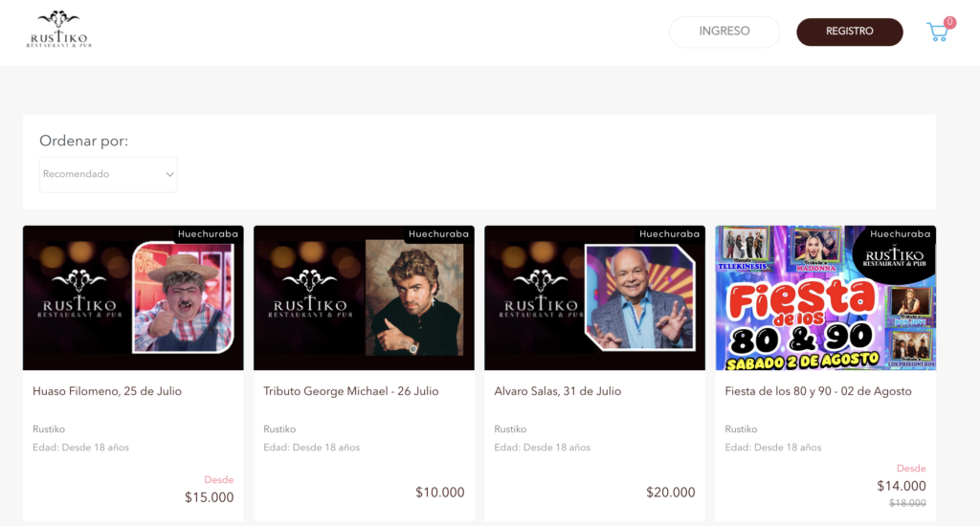Image resolution: width=980 pixels, height=526 pixels.
Task: Click Alvaro Salas, 31 de Julio title
Action: pos(557,391)
